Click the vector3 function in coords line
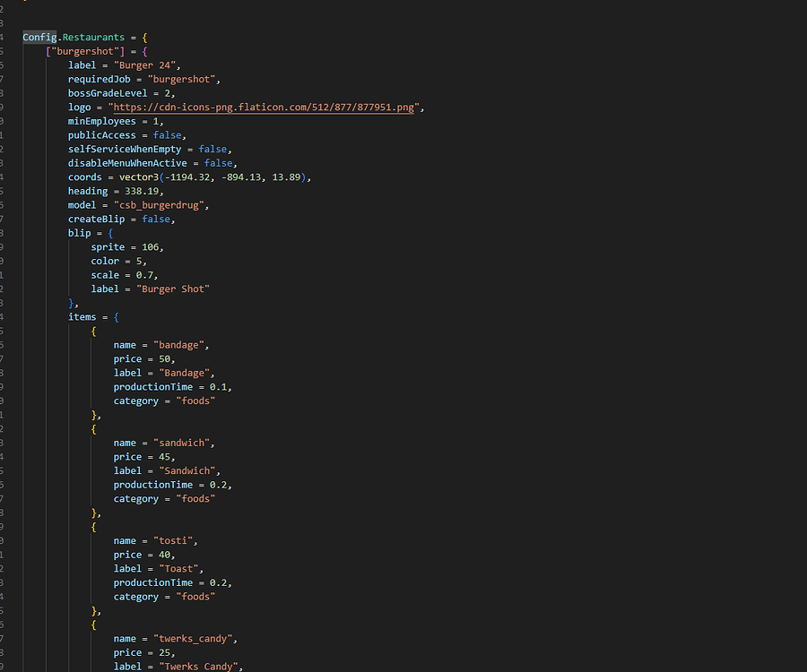Image resolution: width=807 pixels, height=672 pixels. click(139, 177)
